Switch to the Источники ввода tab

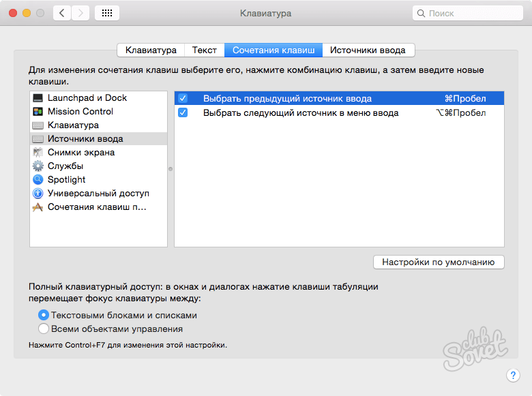(368, 50)
